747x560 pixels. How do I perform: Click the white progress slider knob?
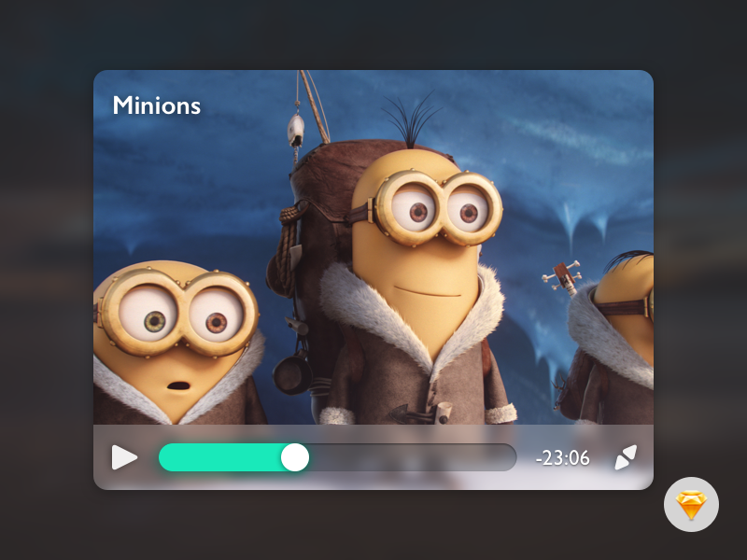[x=295, y=457]
